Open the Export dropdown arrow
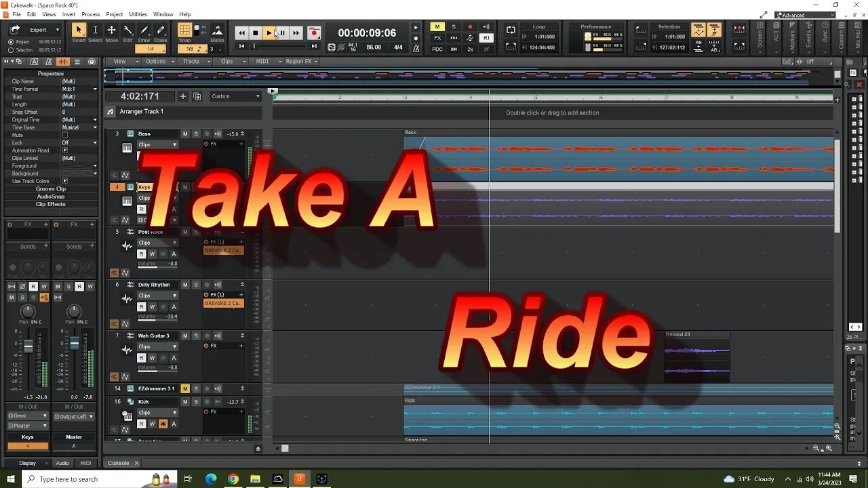This screenshot has width=868, height=488. click(x=57, y=30)
